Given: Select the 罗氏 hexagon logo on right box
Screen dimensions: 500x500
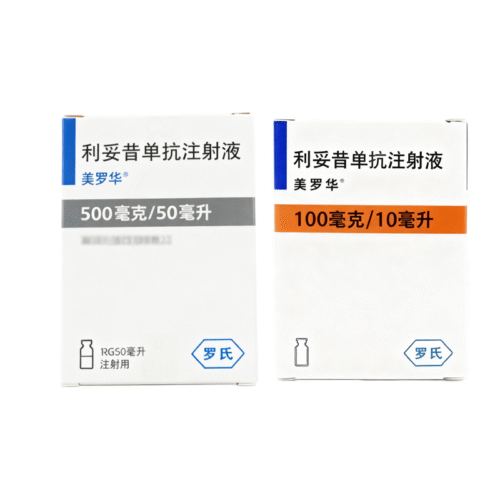Looking at the screenshot, I should pyautogui.click(x=428, y=353).
